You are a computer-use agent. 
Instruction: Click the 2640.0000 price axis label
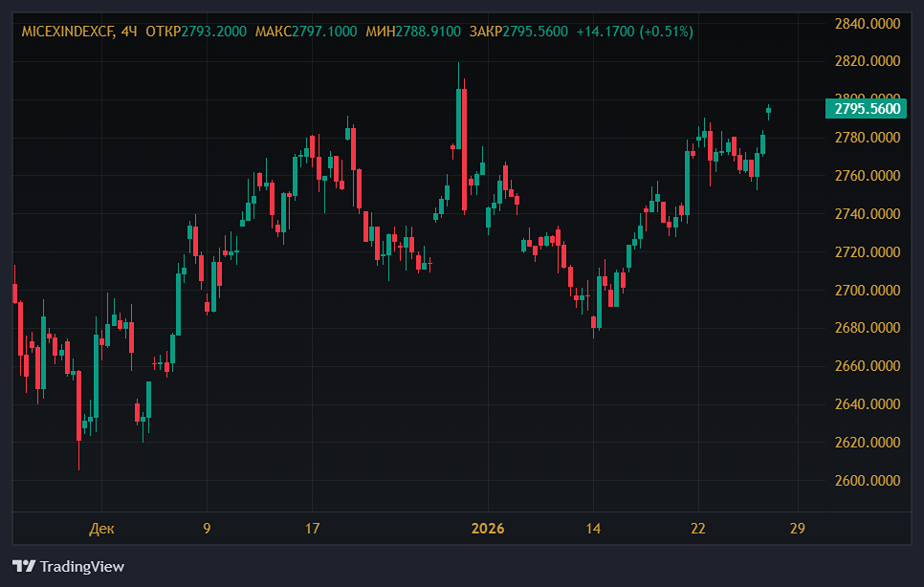point(868,404)
